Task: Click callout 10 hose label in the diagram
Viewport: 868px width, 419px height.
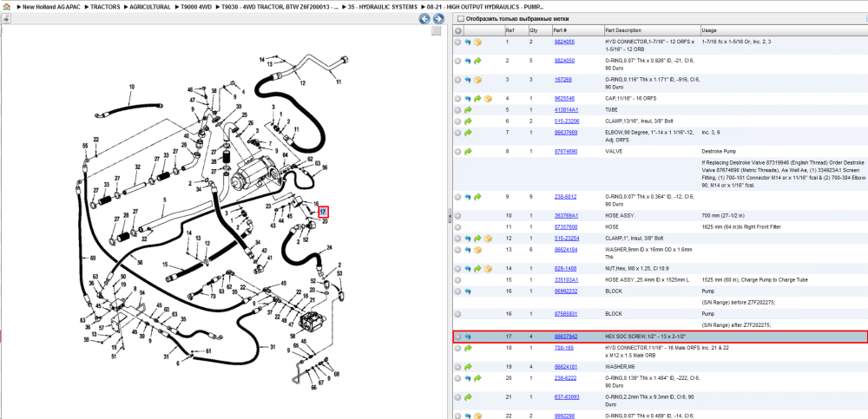Action: point(132,87)
